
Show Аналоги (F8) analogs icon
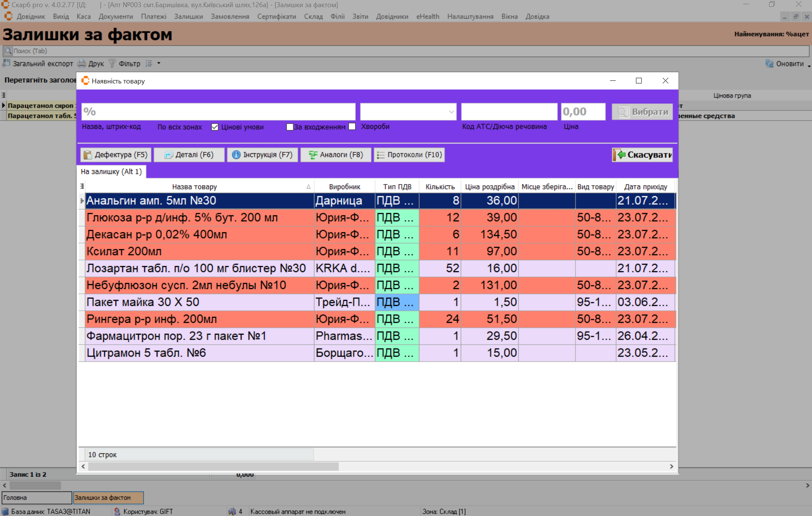313,155
